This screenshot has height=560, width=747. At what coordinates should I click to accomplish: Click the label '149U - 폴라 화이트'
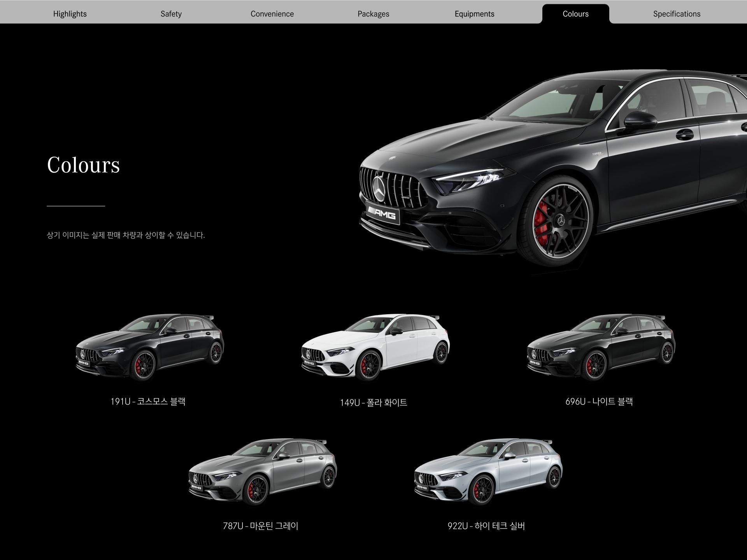point(373,402)
